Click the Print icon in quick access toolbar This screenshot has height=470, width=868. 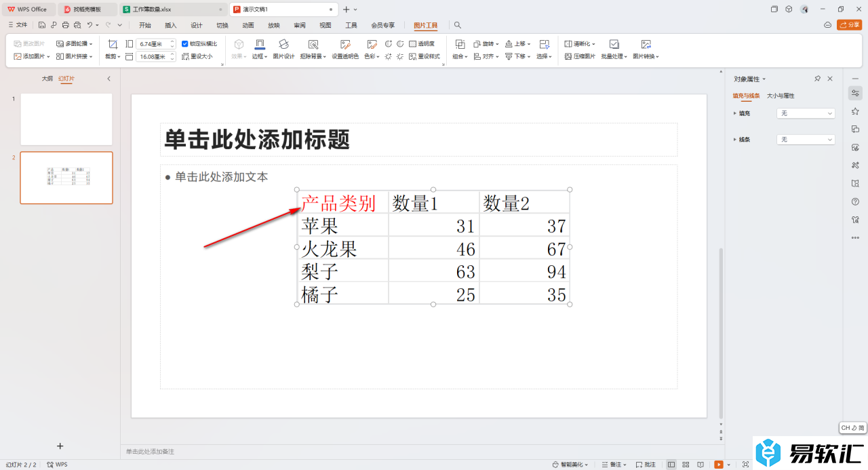point(65,25)
